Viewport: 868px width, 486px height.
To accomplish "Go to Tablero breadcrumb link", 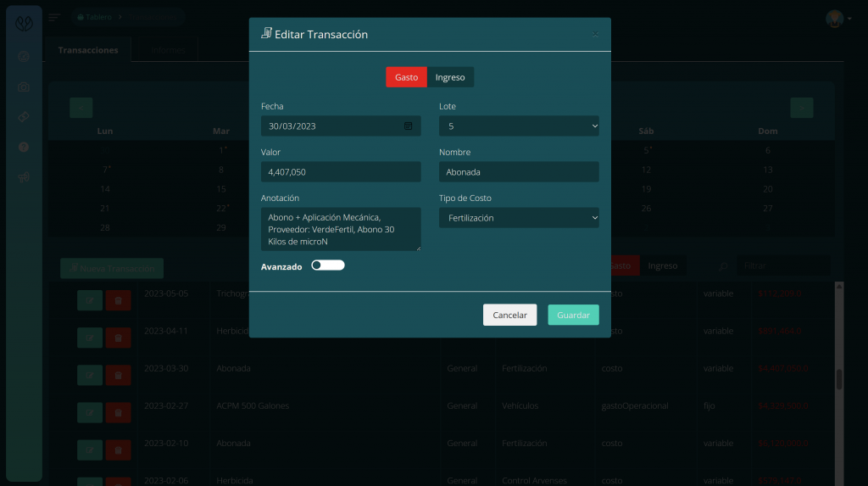I will (95, 17).
